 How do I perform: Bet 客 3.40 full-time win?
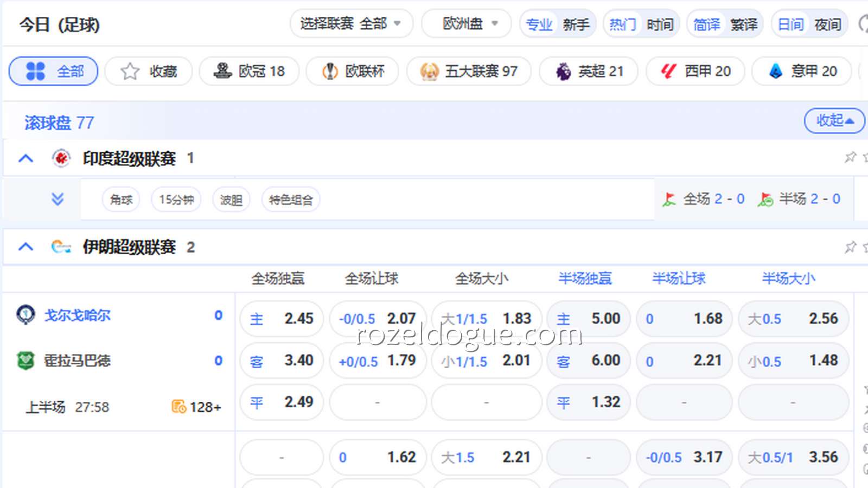282,361
